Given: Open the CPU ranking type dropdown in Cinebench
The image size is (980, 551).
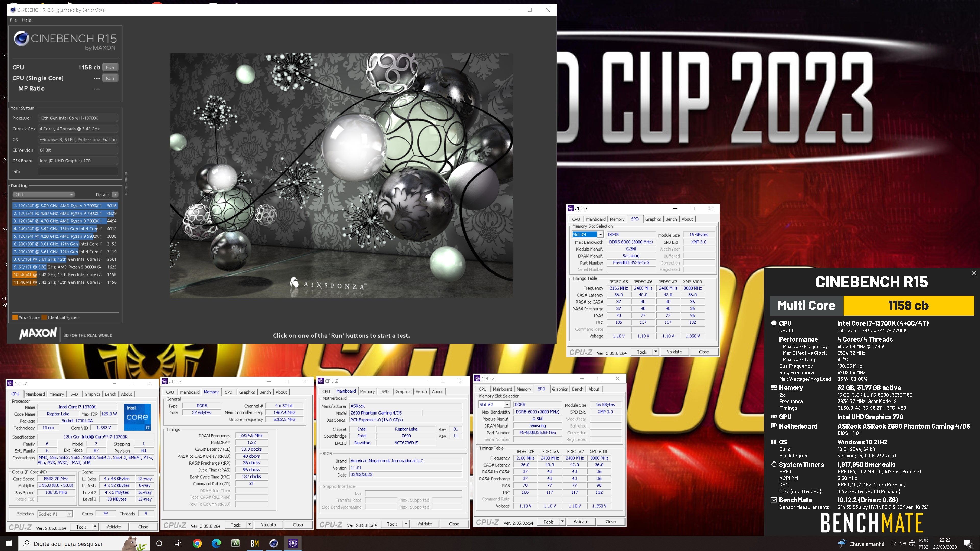Looking at the screenshot, I should pos(43,194).
